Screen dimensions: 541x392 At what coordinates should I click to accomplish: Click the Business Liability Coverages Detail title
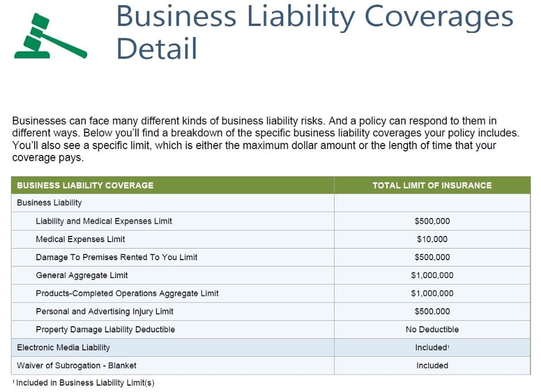click(x=314, y=32)
